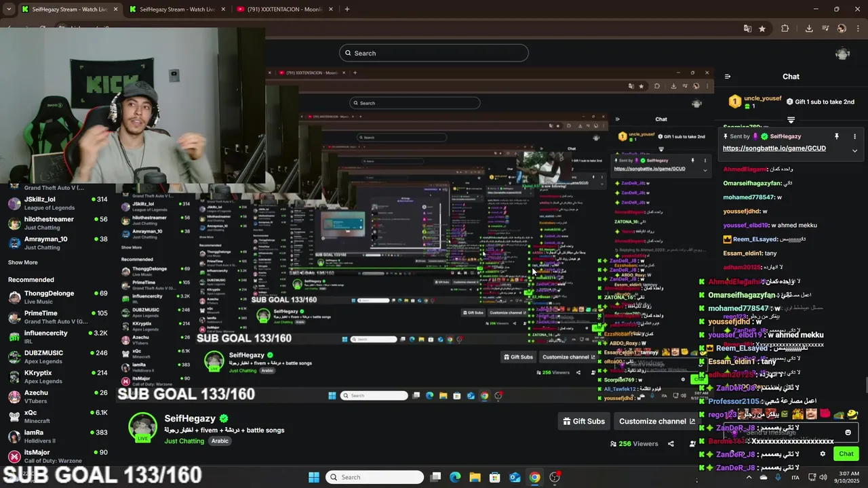Show hidden system tray icons chevron
Image resolution: width=868 pixels, height=488 pixels.
(x=749, y=477)
